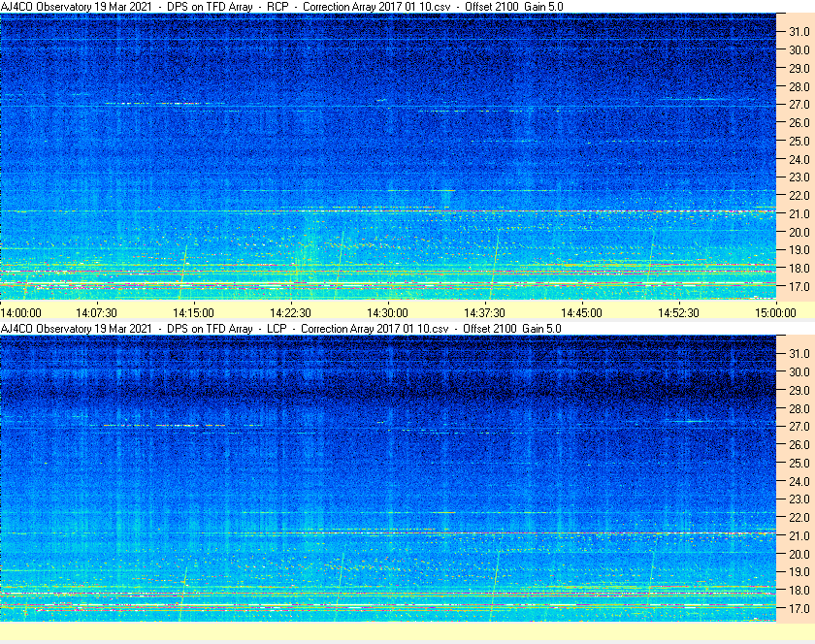This screenshot has width=815, height=644.
Task: Click the LCP spectrogram title text
Action: tap(281, 329)
